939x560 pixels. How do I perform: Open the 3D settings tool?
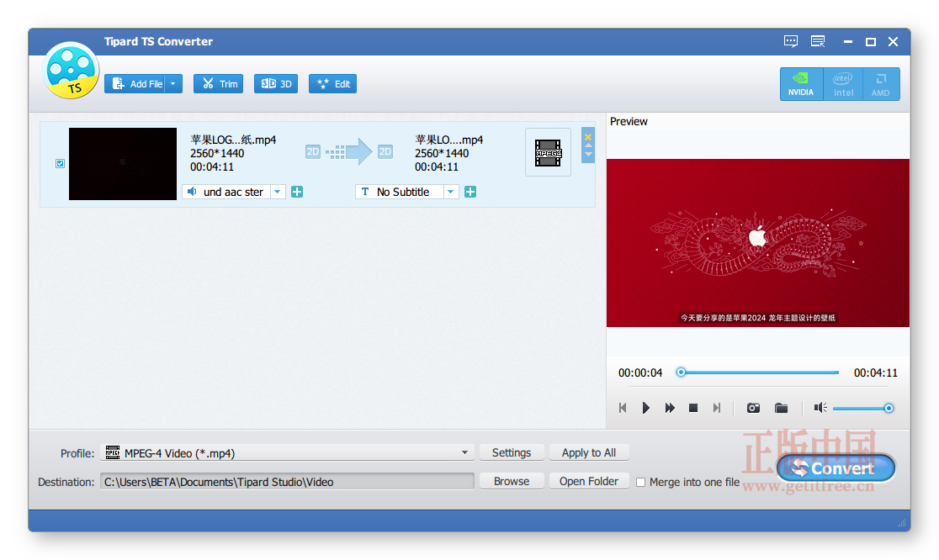[276, 84]
